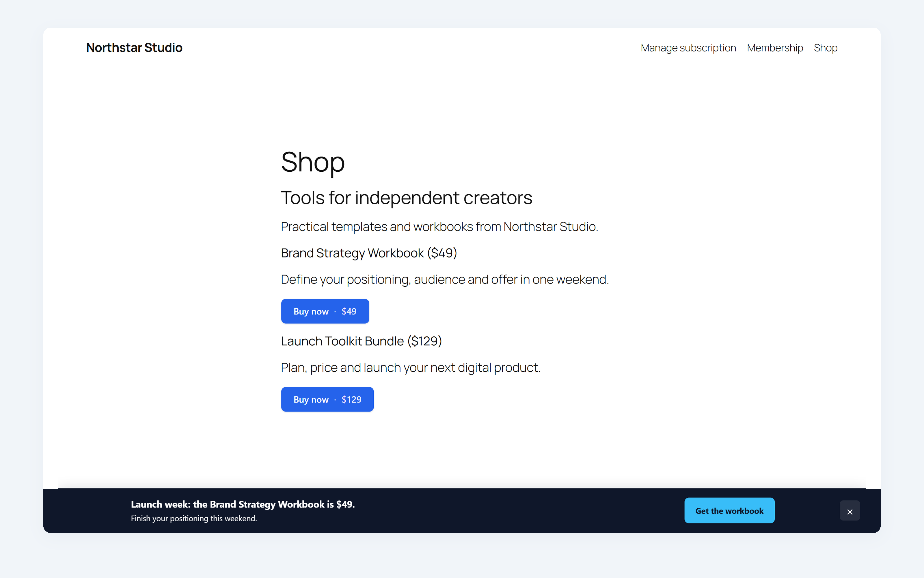Open the Shop nav link
924x578 pixels.
tap(826, 48)
